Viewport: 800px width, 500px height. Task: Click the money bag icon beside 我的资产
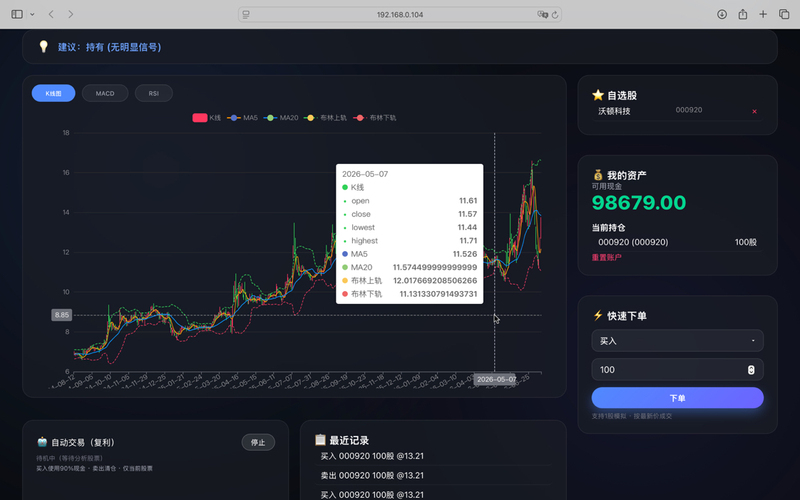(598, 175)
